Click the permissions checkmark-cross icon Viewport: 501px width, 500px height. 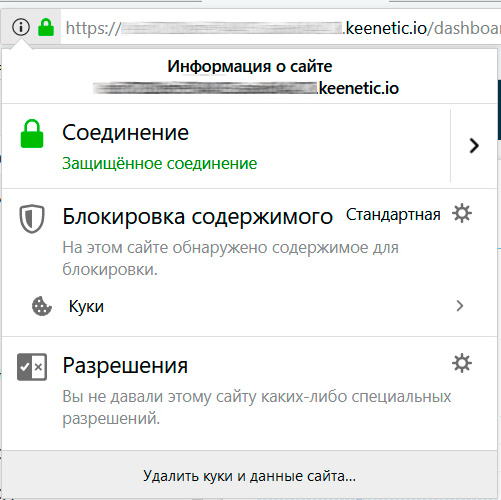[32, 367]
